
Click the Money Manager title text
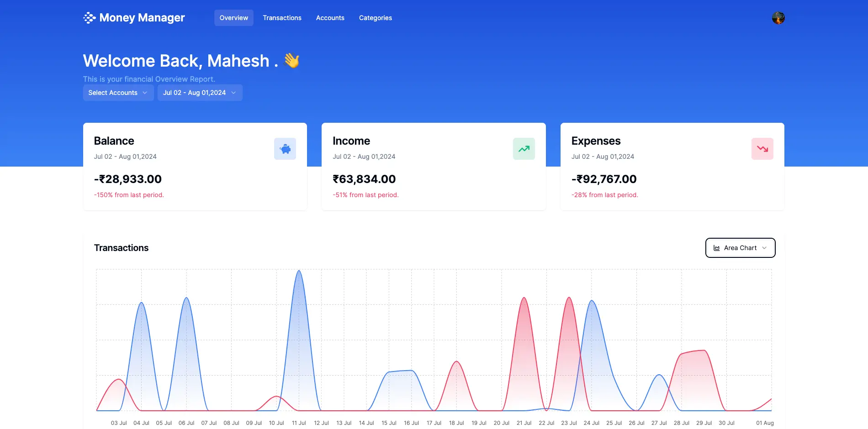pos(142,18)
